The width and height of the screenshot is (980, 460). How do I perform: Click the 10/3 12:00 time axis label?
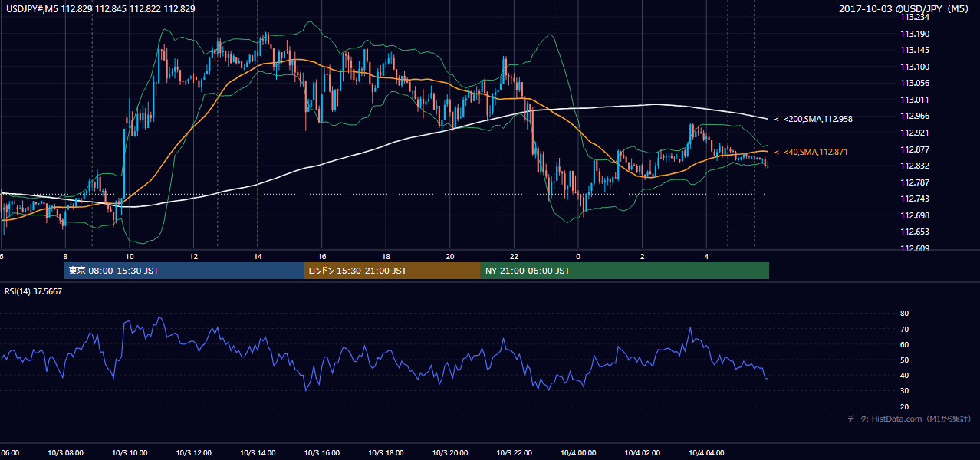(194, 452)
